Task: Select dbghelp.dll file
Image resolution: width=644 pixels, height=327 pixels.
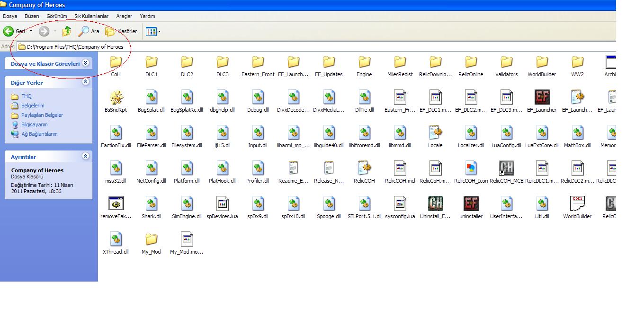Action: tap(222, 102)
